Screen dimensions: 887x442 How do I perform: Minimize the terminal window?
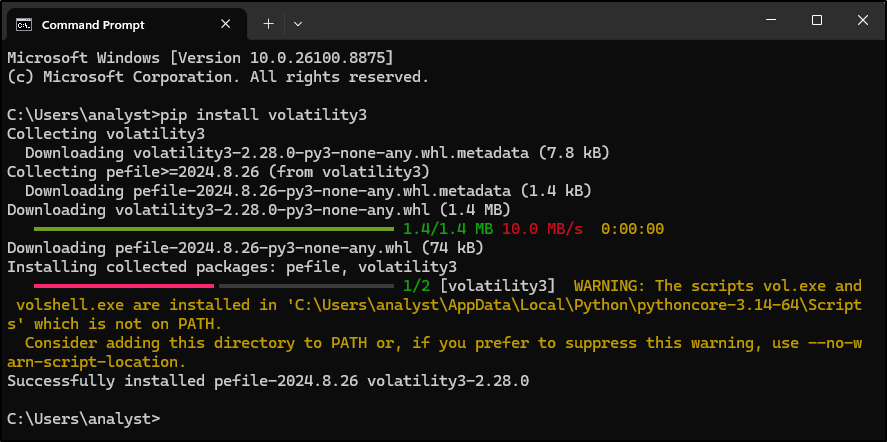coord(770,20)
